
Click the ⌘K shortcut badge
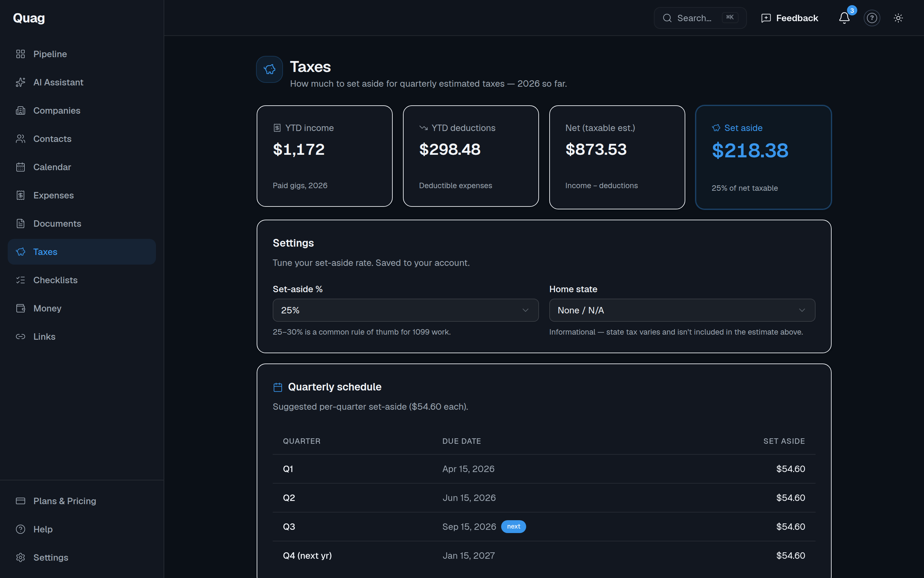click(x=730, y=18)
